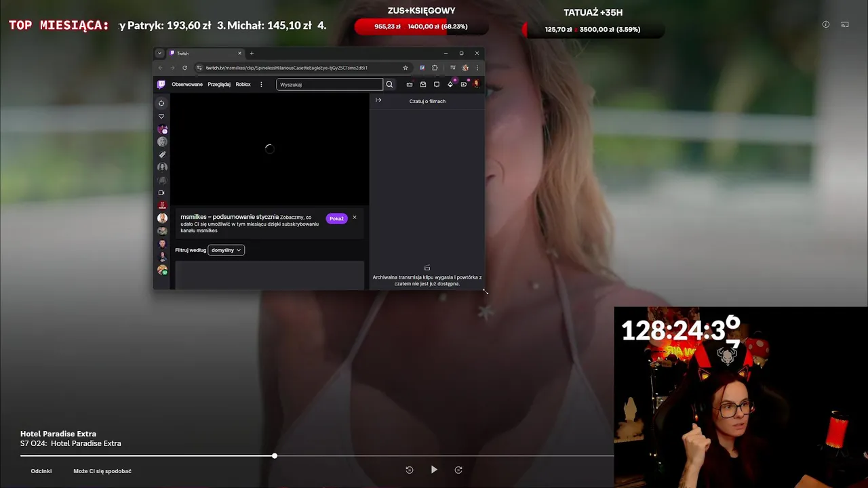Click the TOP MIESIĄCA ticker label
This screenshot has height=488, width=868.
[59, 25]
